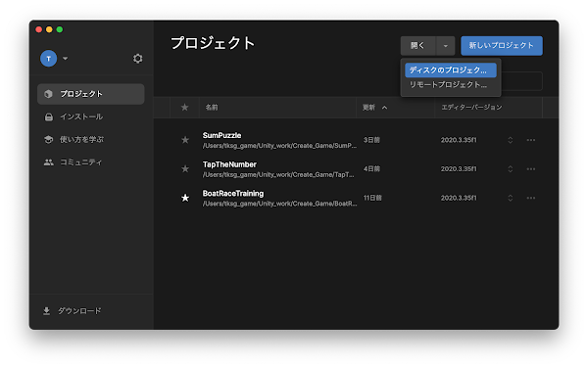Click the SumPuzzle project path text
Image resolution: width=588 pixels, height=368 pixels.
coord(279,146)
